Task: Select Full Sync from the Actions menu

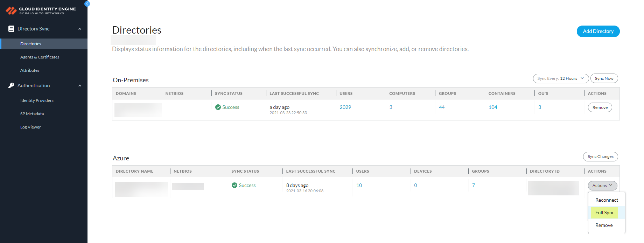Action: pos(604,213)
